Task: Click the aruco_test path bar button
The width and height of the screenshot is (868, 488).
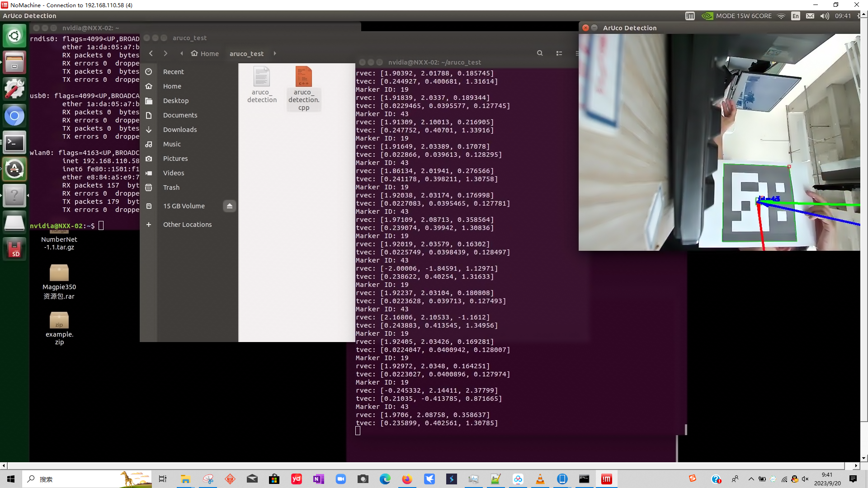Action: (x=246, y=53)
